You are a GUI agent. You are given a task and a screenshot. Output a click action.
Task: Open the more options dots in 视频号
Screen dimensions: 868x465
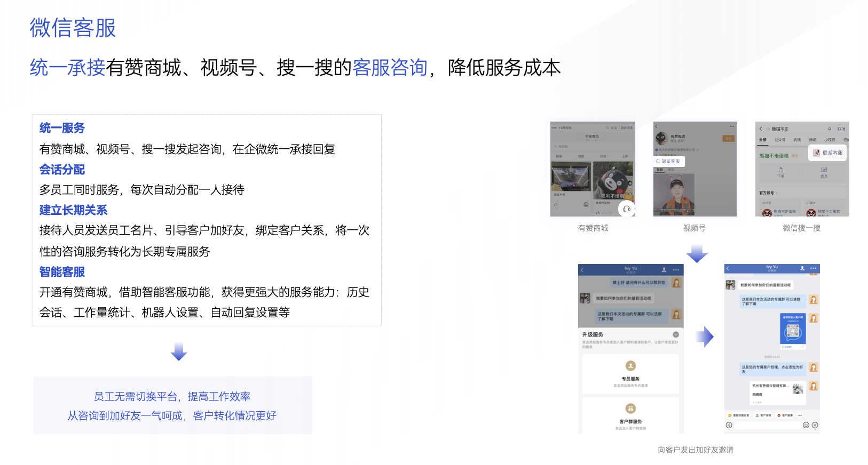[x=732, y=126]
